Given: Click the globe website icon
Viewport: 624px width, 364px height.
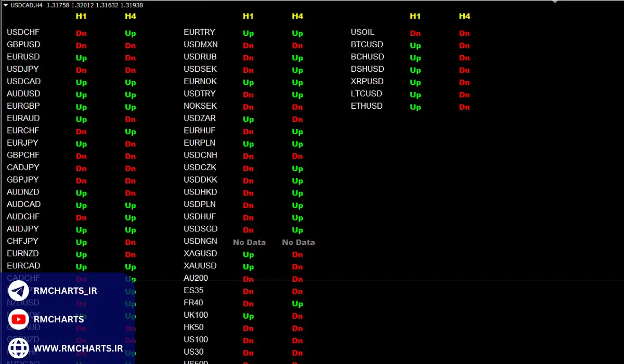Looking at the screenshot, I should 18,348.
